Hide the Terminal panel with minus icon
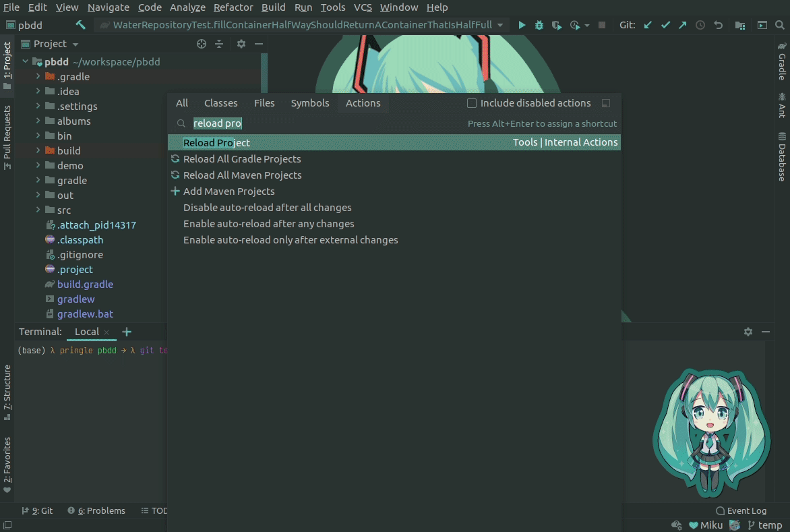The width and height of the screenshot is (790, 532). coord(766,332)
